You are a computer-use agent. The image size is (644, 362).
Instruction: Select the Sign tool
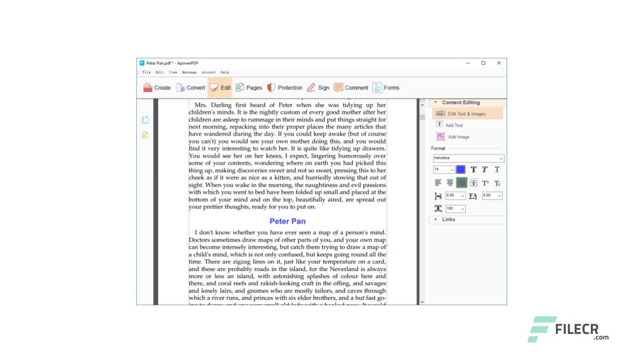pyautogui.click(x=318, y=87)
